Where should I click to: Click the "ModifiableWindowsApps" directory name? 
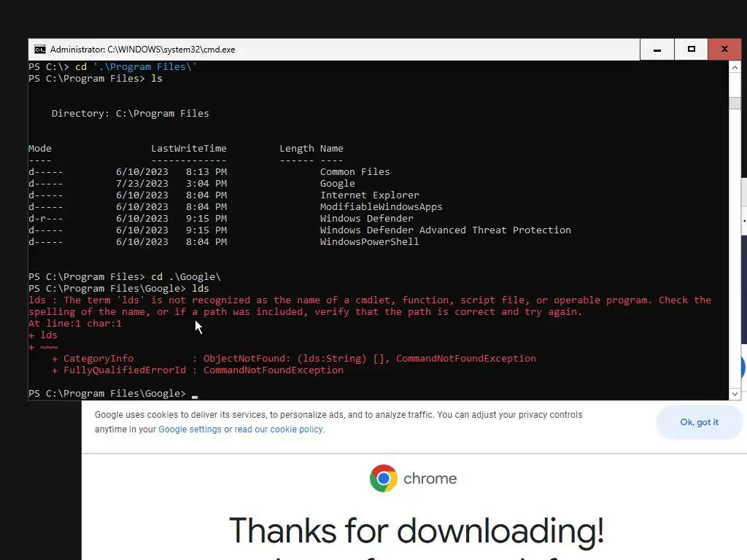pyautogui.click(x=381, y=206)
